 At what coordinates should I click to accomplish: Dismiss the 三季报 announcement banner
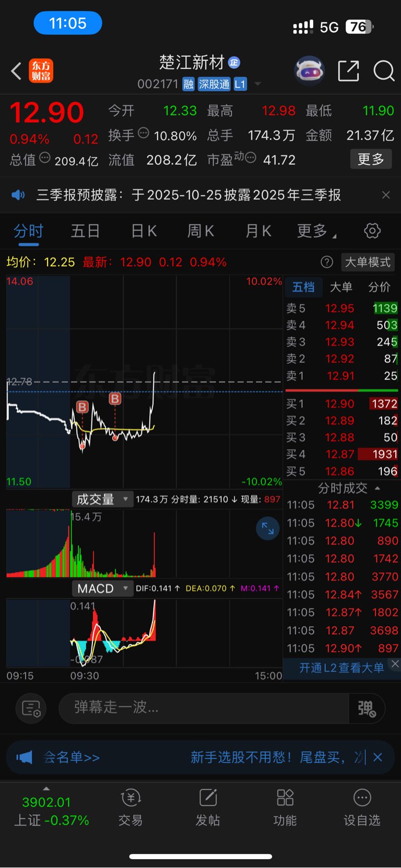click(x=386, y=195)
